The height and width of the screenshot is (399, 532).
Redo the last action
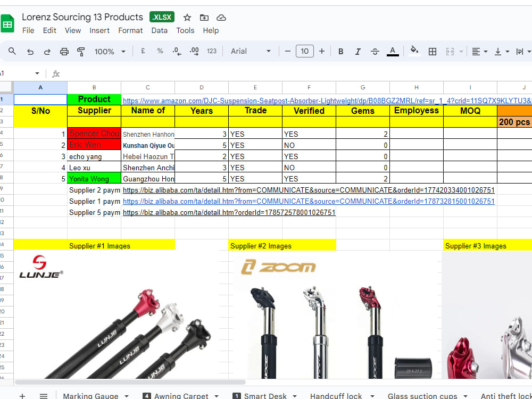click(x=47, y=51)
